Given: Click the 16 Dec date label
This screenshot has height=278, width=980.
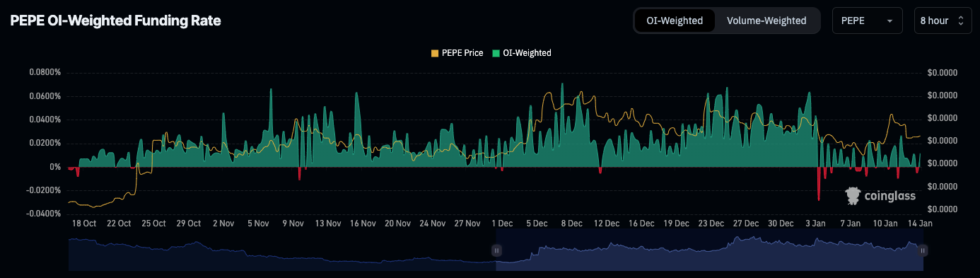Looking at the screenshot, I should click(x=641, y=224).
